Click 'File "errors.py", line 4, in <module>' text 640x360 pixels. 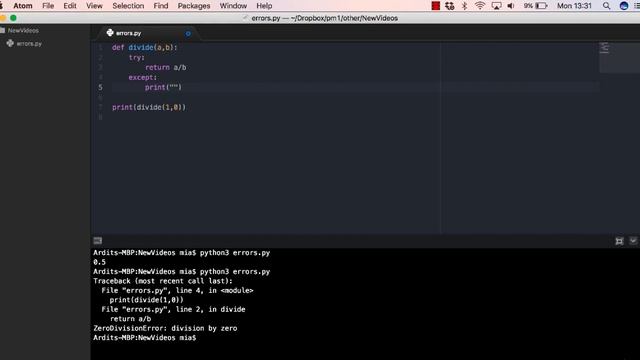[177, 290]
